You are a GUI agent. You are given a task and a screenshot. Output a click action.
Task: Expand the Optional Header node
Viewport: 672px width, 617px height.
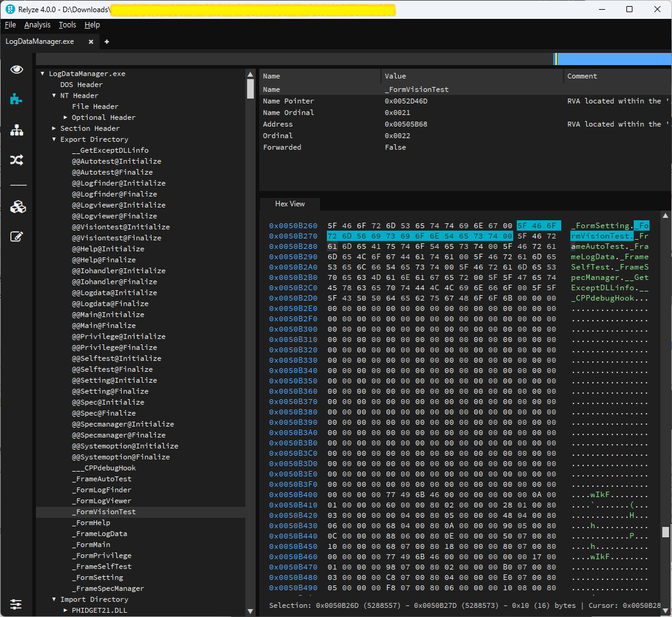click(x=65, y=117)
